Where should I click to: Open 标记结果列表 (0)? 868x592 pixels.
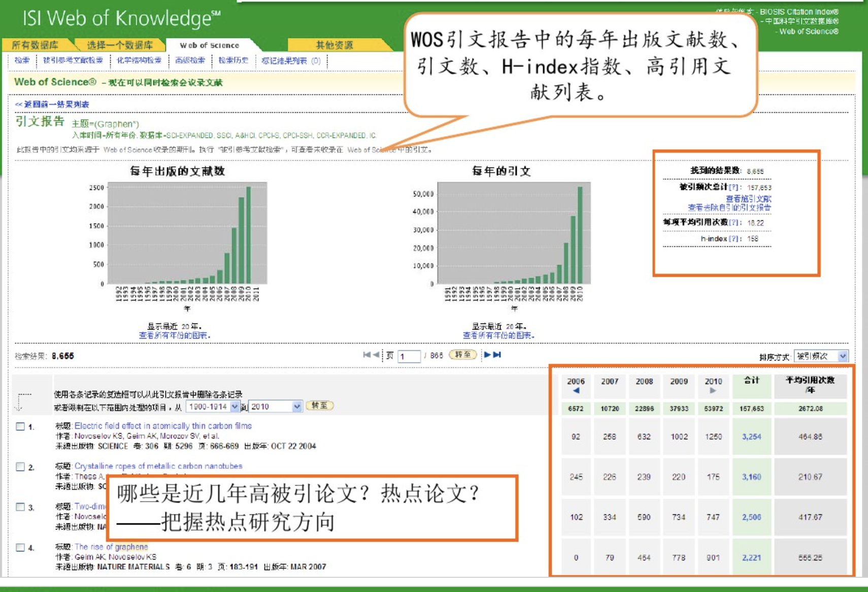coord(291,61)
